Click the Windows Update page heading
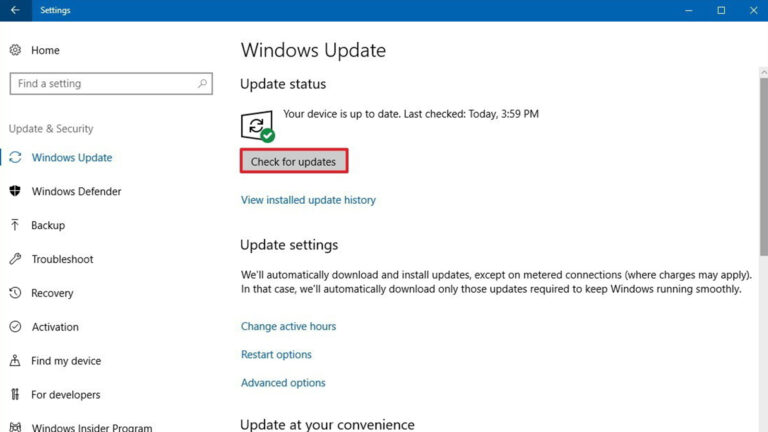Screen dimensions: 768x432 click(x=313, y=50)
